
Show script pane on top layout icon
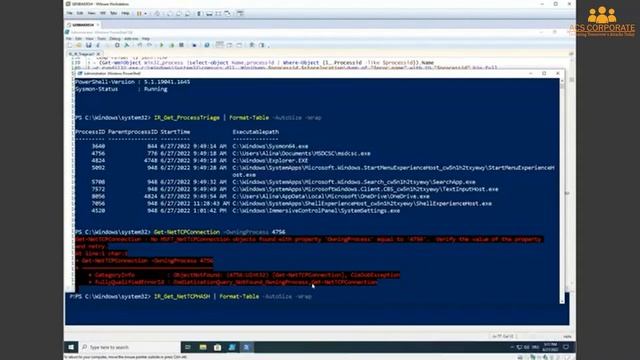coord(220,45)
